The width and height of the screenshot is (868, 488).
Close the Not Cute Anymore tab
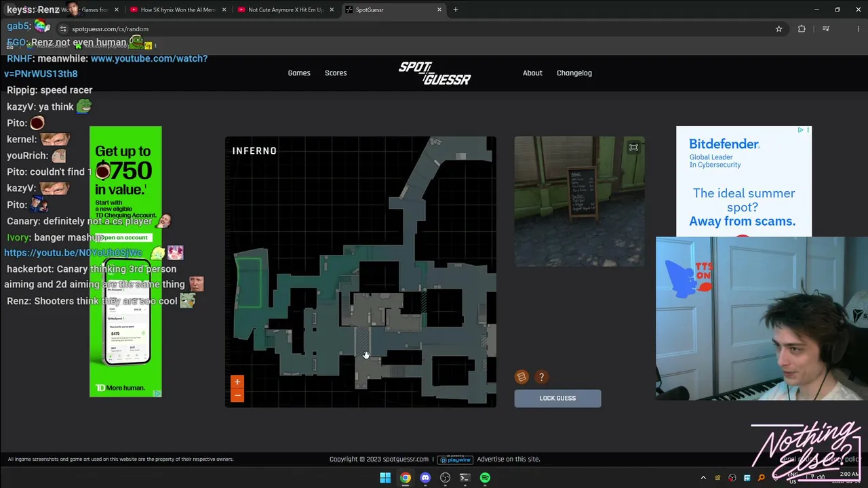pyautogui.click(x=332, y=9)
